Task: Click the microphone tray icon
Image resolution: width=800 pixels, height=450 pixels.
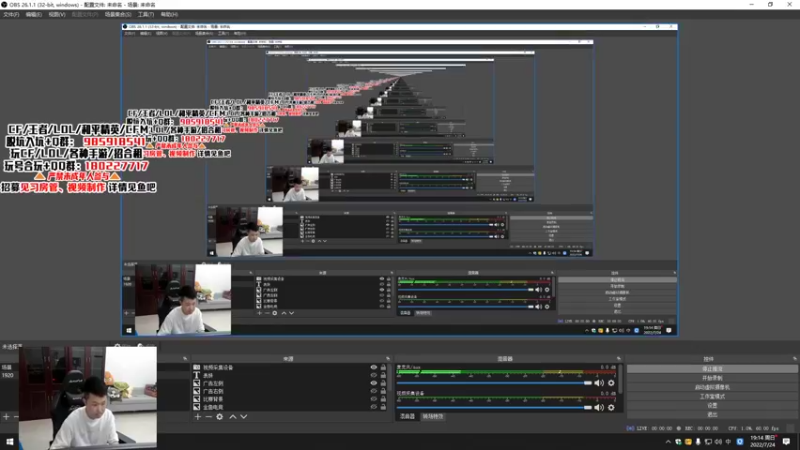Action: tap(698, 442)
